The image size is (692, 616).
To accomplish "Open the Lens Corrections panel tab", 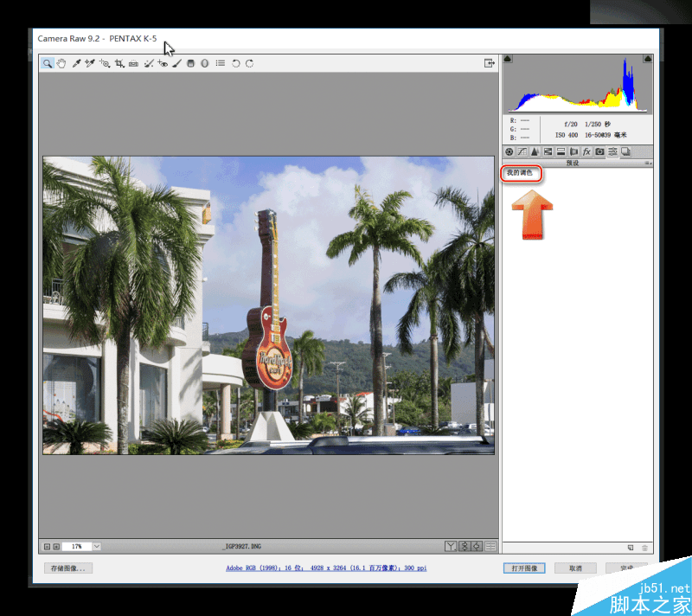I will tap(573, 151).
